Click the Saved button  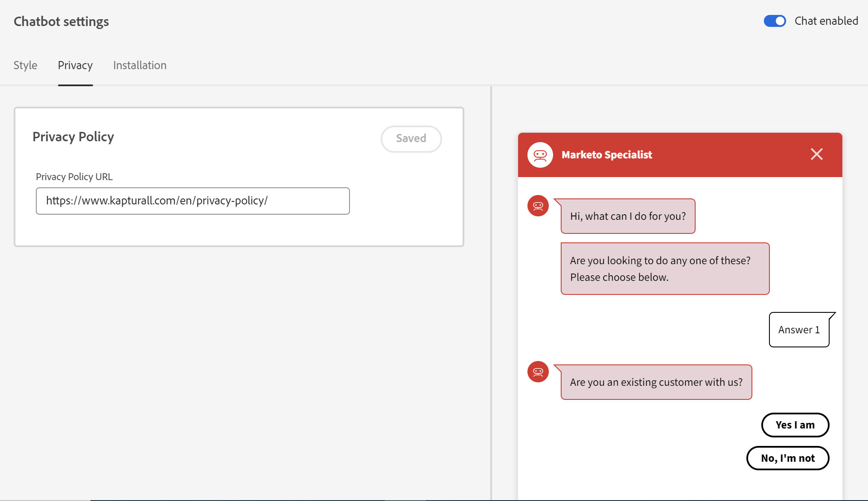411,139
